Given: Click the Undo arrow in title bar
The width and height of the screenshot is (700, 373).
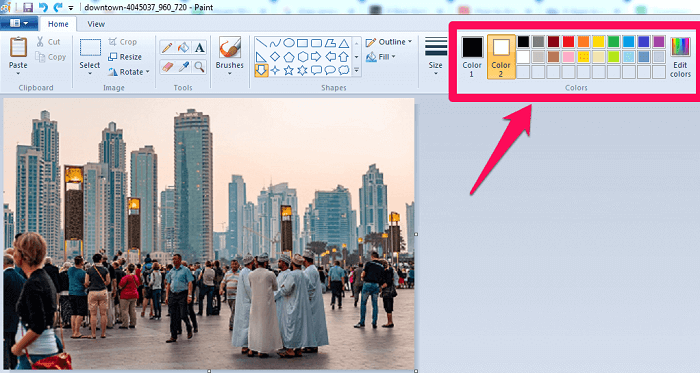Looking at the screenshot, I should pos(43,7).
